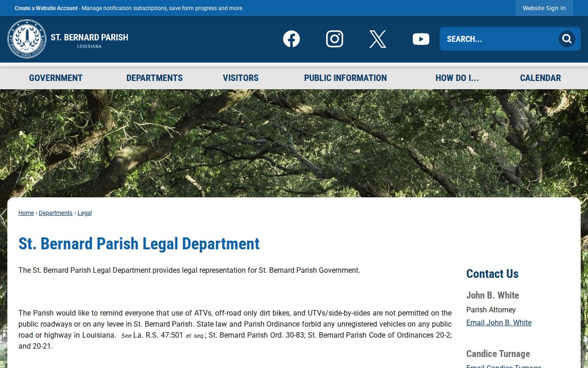This screenshot has width=588, height=368.
Task: Click the St. Bernard Parish seal logo
Action: point(27,39)
